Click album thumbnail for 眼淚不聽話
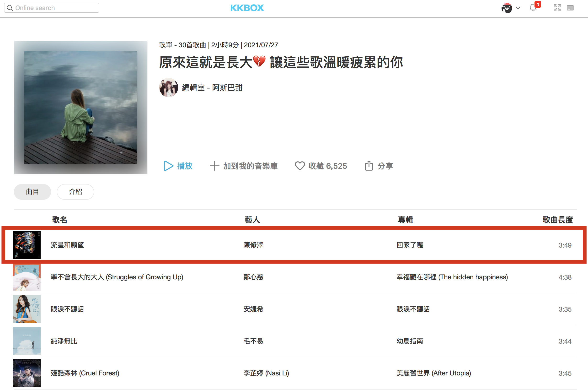This screenshot has width=588, height=390. point(27,309)
